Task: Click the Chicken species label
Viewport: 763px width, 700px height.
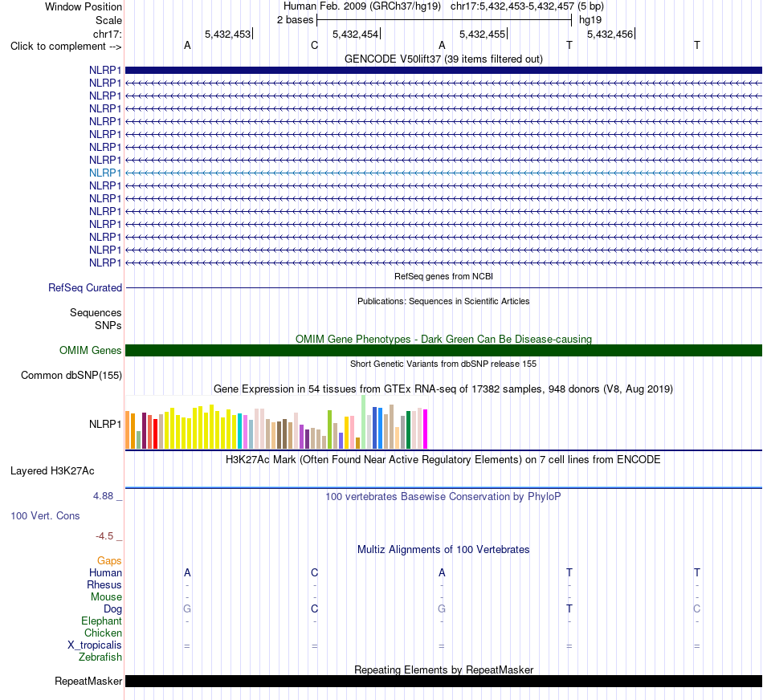Action: pos(103,633)
